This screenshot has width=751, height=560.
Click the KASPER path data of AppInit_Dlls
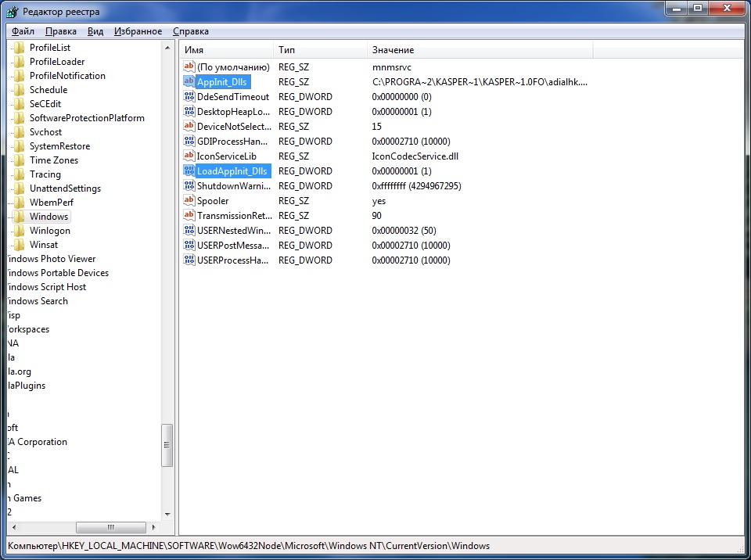coord(480,82)
